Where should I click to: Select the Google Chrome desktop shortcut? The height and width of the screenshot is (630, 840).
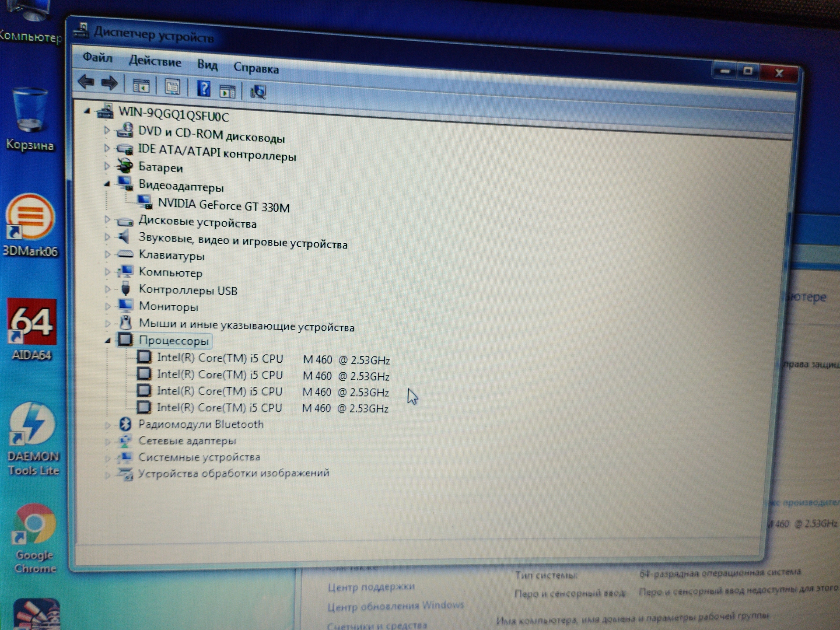click(35, 539)
